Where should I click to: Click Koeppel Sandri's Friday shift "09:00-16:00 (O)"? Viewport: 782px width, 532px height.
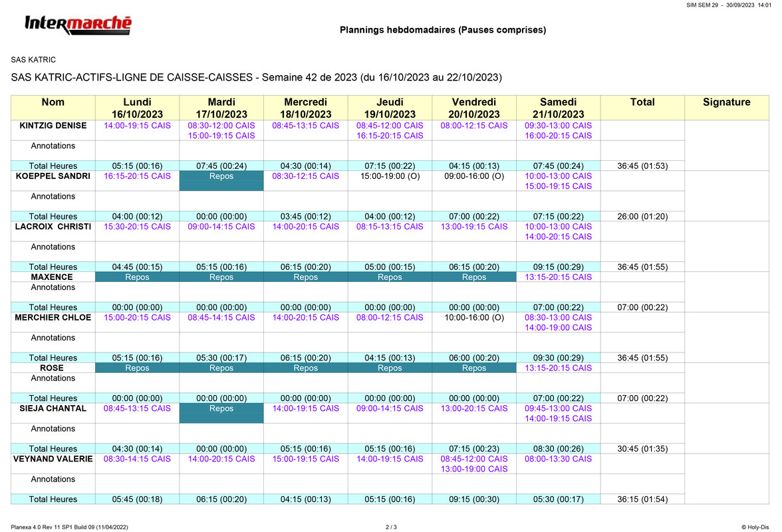click(x=474, y=176)
